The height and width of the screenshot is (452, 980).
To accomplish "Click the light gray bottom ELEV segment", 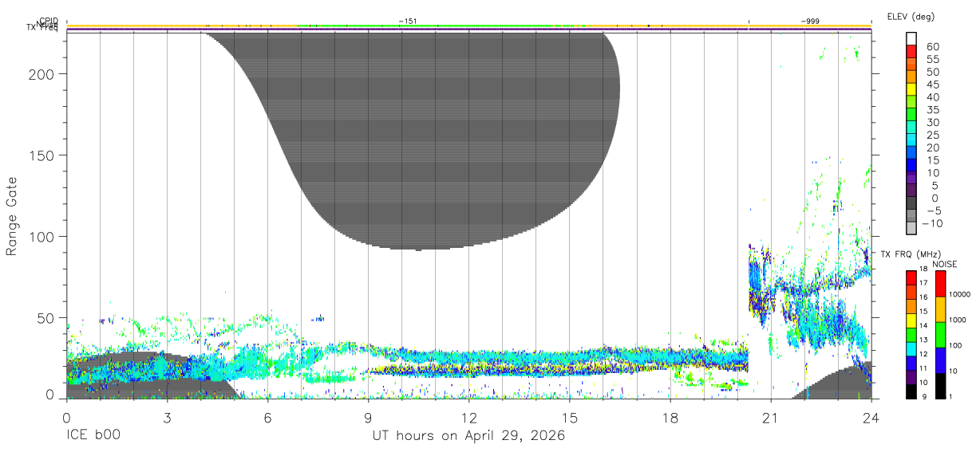I will click(x=911, y=230).
